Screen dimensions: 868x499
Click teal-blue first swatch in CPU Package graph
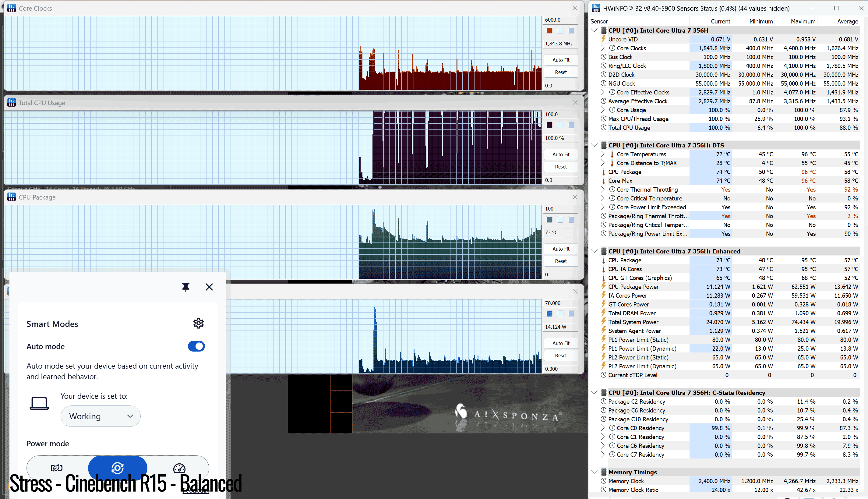tap(549, 219)
